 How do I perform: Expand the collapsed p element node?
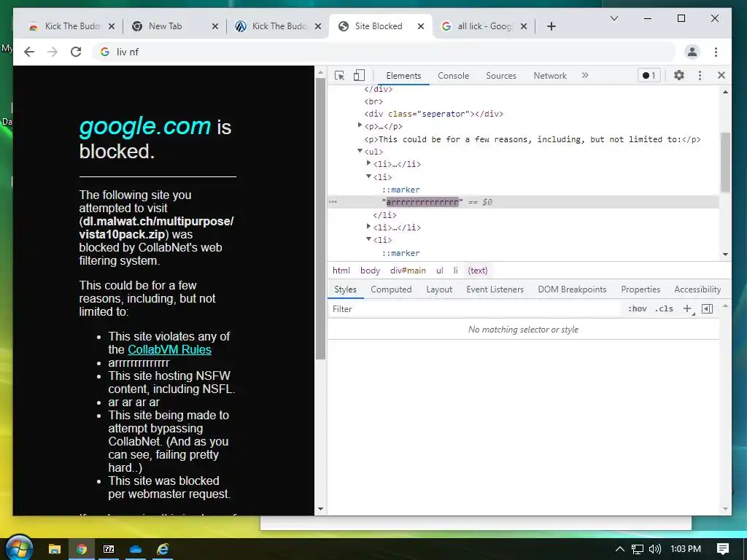pyautogui.click(x=360, y=125)
